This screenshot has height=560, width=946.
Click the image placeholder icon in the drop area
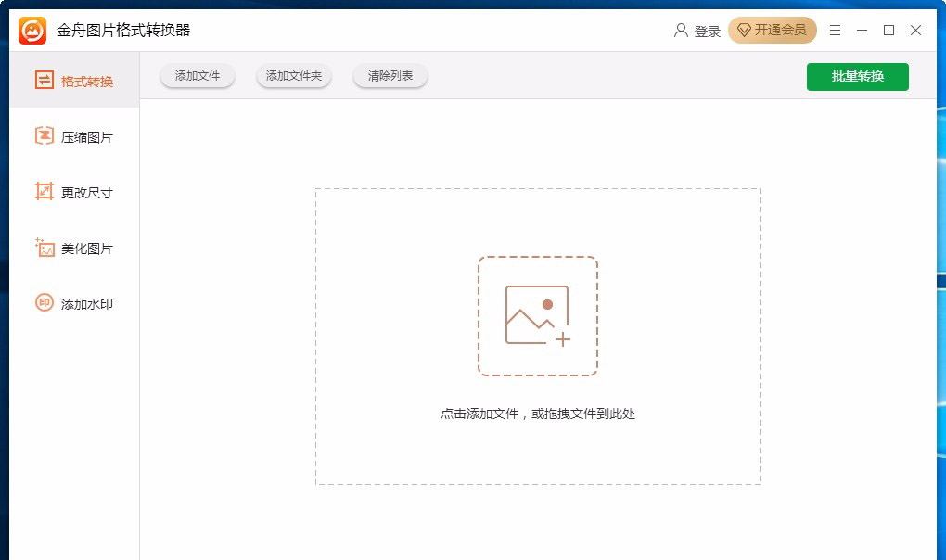pos(538,313)
